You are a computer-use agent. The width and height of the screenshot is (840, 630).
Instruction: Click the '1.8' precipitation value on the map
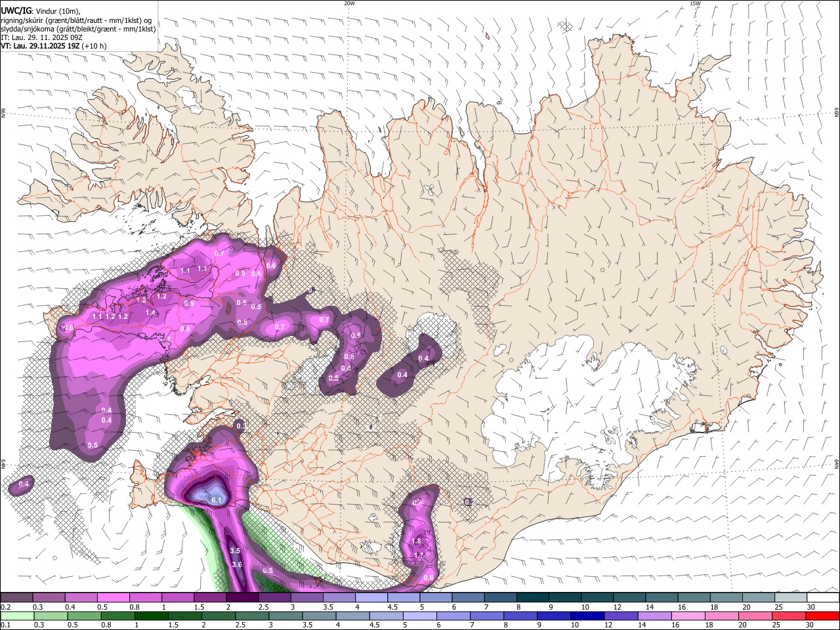(416, 541)
